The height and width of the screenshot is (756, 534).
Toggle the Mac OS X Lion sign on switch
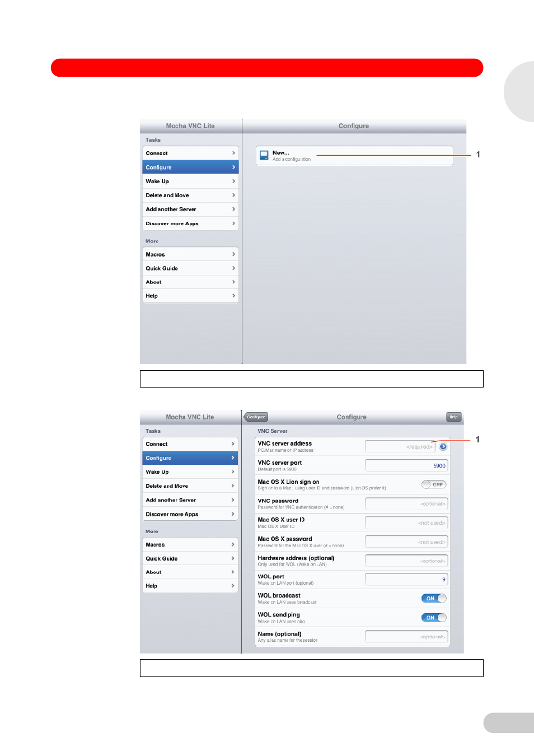click(x=434, y=484)
